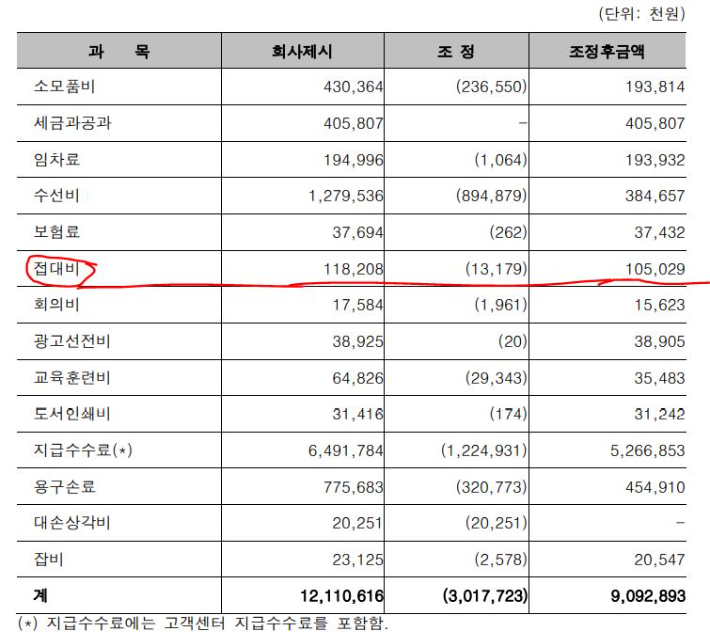Select the adjustment (174)
The image size is (710, 632).
[x=508, y=414]
